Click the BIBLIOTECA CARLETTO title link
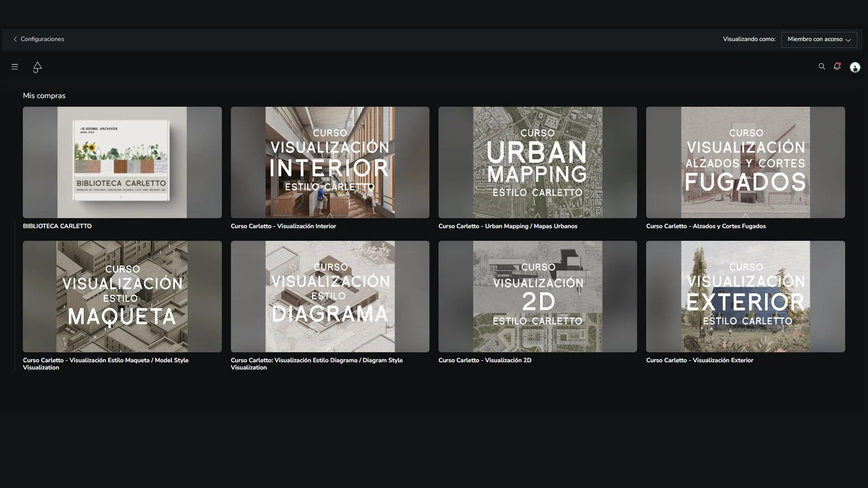The height and width of the screenshot is (488, 868). [x=57, y=226]
